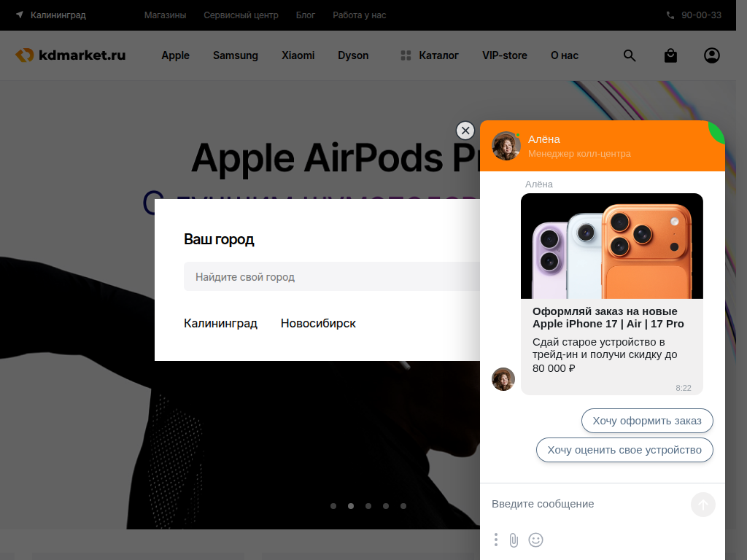This screenshot has height=560, width=747.
Task: Open the emoji picker in chat
Action: (x=535, y=540)
